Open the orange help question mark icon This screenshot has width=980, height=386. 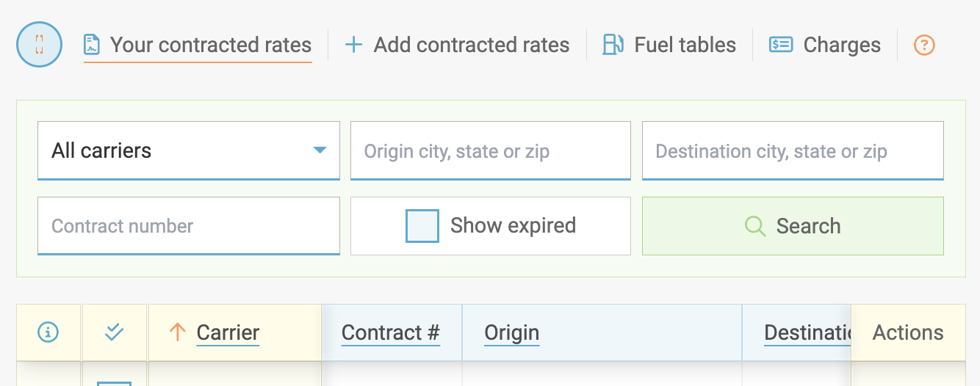(924, 45)
